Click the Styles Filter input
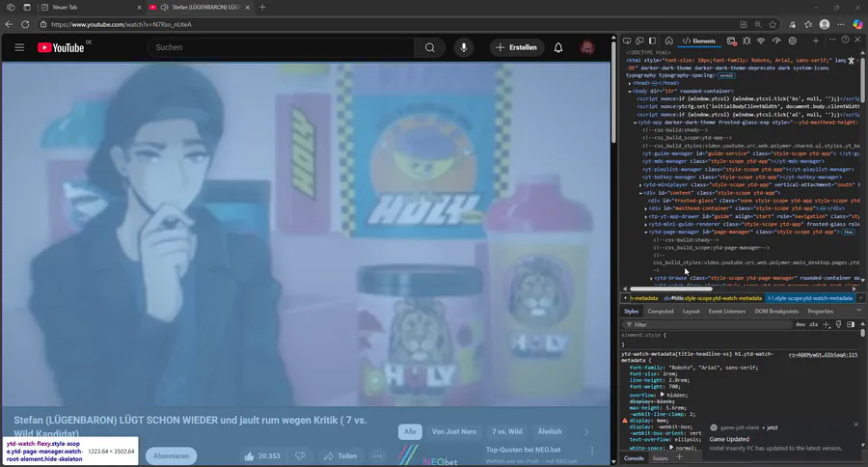The height and width of the screenshot is (467, 868). (x=708, y=324)
